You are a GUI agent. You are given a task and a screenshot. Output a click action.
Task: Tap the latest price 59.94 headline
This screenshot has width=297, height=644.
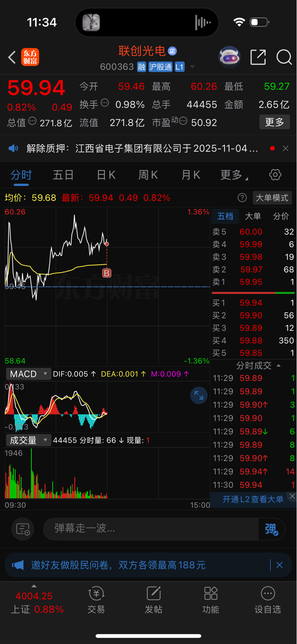36,88
